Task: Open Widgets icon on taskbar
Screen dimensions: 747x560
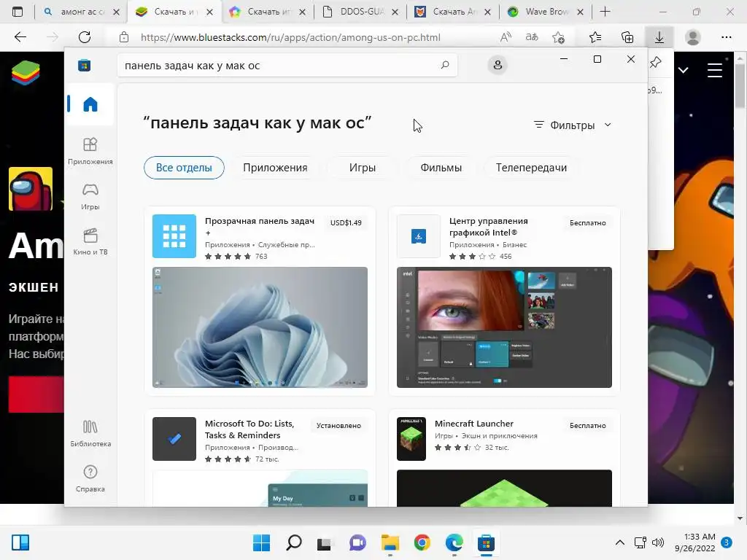Action: [20, 542]
